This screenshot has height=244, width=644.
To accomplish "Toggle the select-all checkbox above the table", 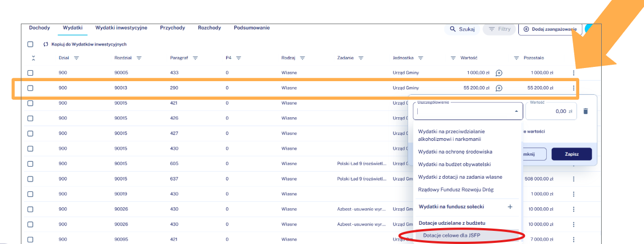I will [31, 44].
